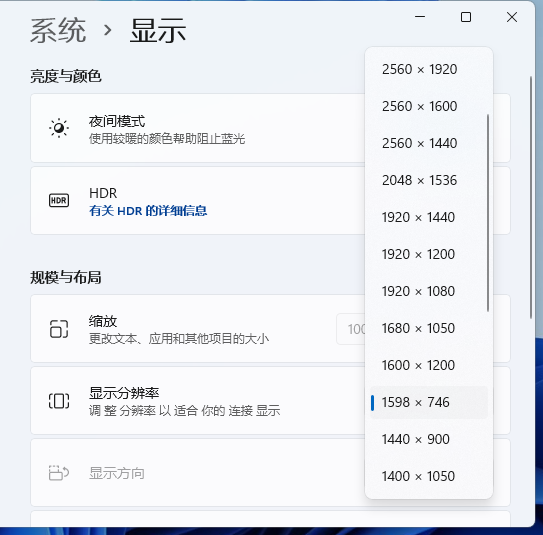Click the 使用较暖的颜色帮助阻止蓝光 description
The height and width of the screenshot is (535, 543).
pos(167,139)
